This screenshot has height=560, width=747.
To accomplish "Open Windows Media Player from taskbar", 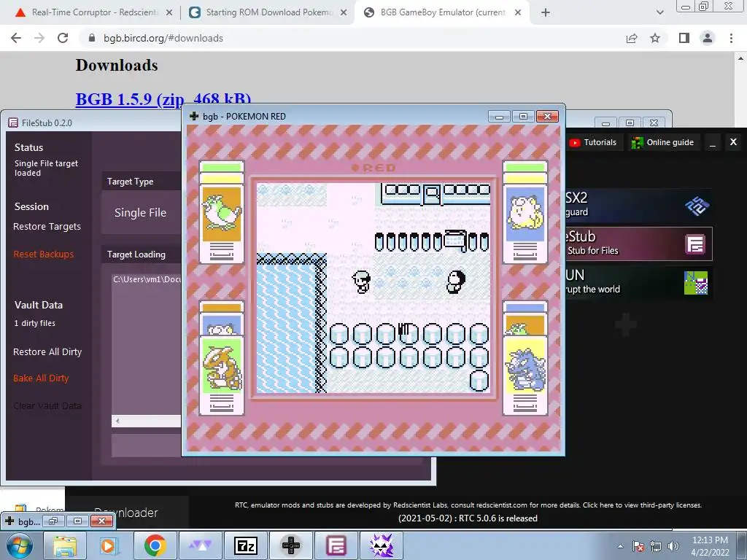I will click(x=109, y=545).
